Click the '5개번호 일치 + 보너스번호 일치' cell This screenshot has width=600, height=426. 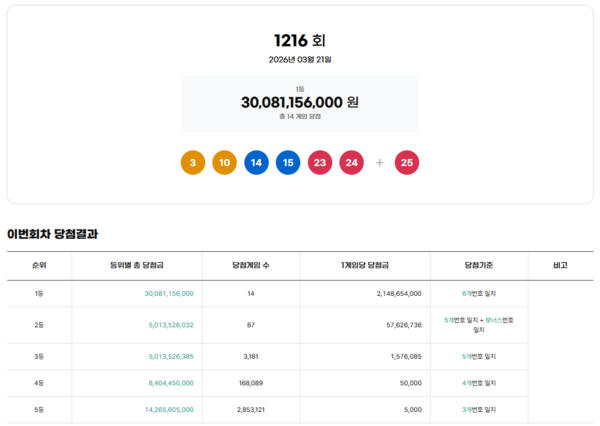pyautogui.click(x=479, y=325)
